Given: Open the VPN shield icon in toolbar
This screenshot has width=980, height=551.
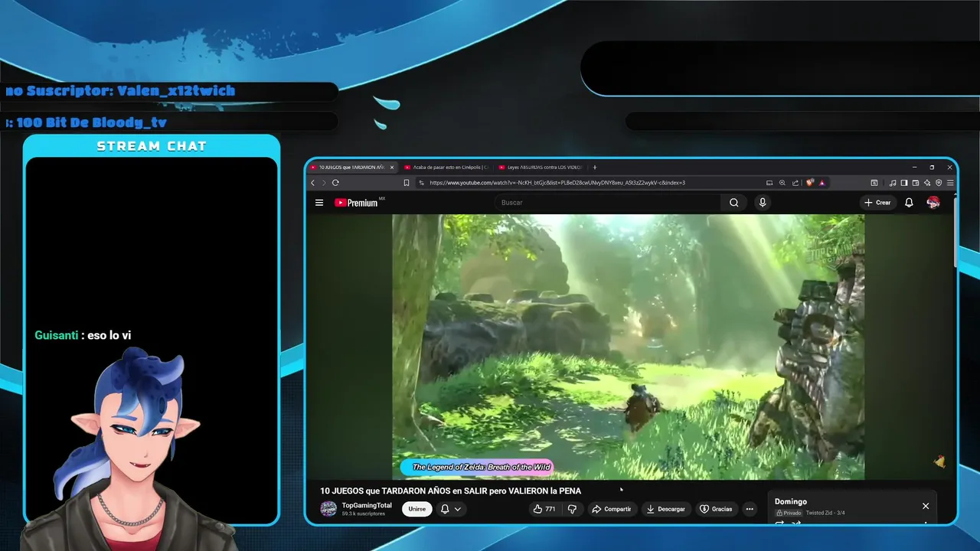Looking at the screenshot, I should click(939, 183).
